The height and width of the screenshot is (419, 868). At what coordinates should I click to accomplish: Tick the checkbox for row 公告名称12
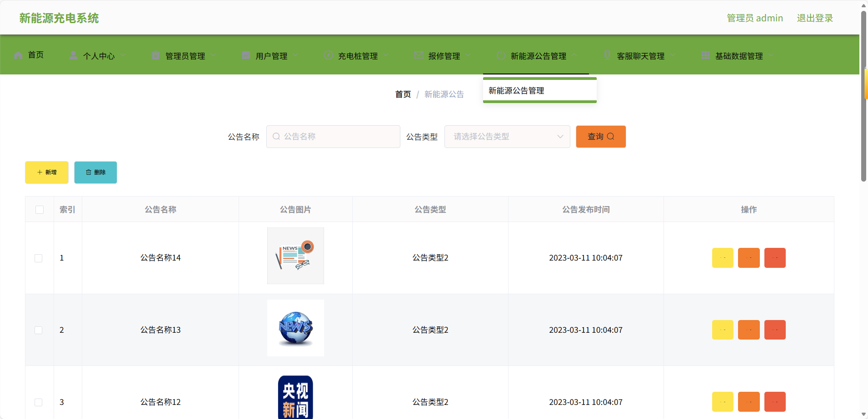coord(39,402)
